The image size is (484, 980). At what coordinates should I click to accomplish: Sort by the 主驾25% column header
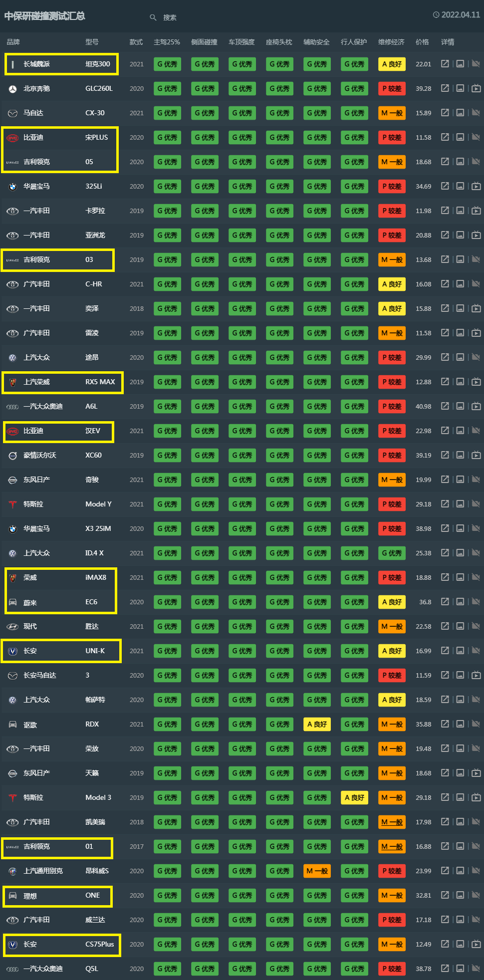167,42
